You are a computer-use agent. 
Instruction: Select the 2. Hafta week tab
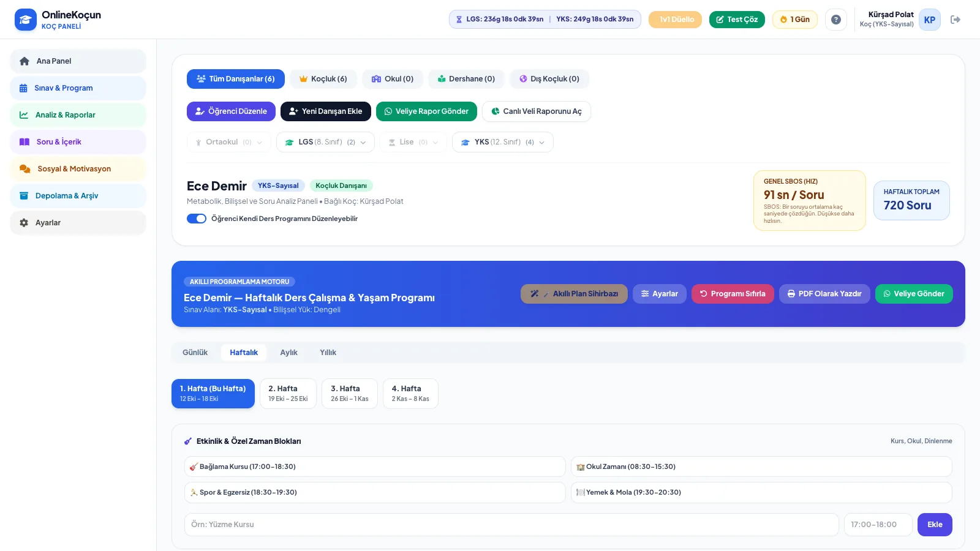[x=288, y=394]
